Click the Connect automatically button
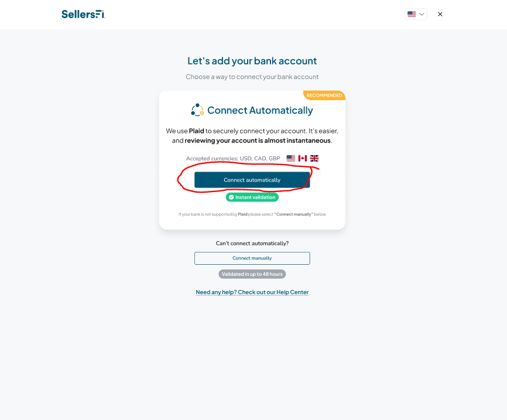The width and height of the screenshot is (507, 420). click(x=252, y=180)
